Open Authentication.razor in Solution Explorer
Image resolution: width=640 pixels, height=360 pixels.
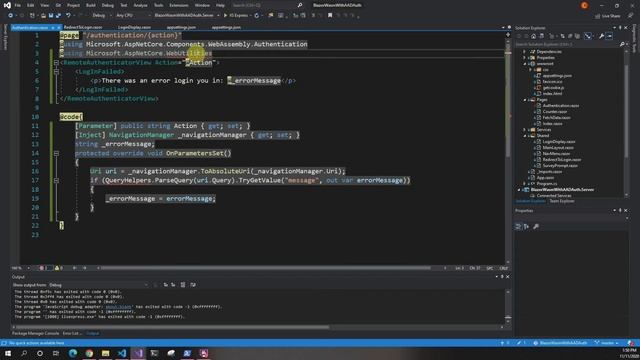(x=560, y=106)
